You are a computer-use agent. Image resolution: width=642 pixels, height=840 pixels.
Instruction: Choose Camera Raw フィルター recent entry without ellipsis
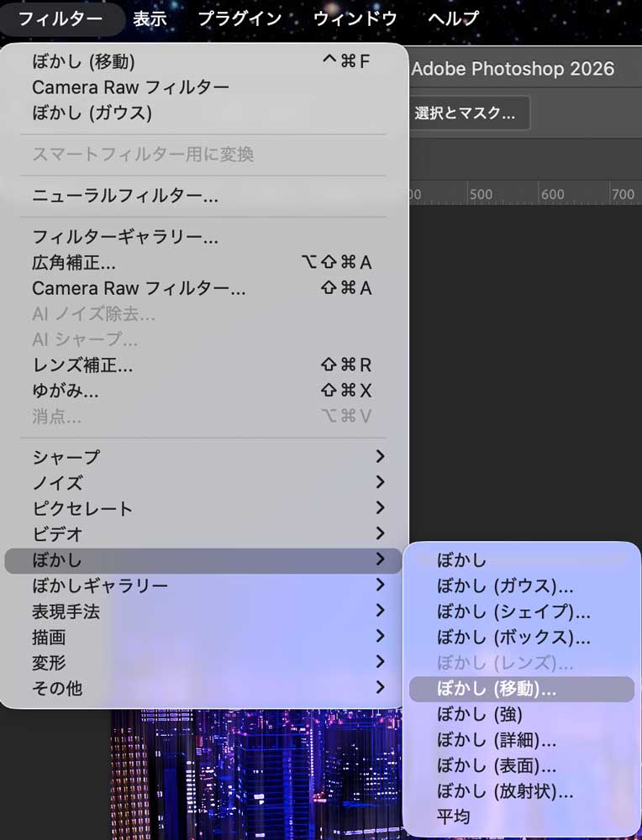pyautogui.click(x=203, y=87)
